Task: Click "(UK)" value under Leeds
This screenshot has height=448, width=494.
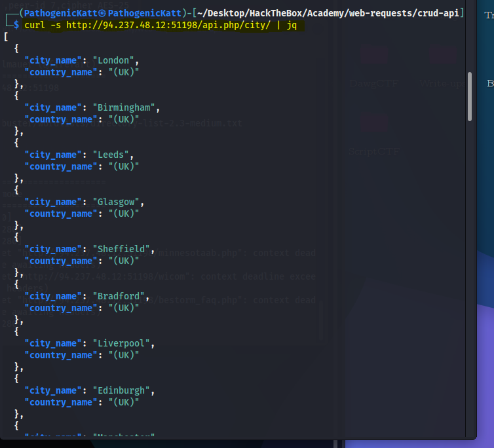Action: [x=124, y=166]
